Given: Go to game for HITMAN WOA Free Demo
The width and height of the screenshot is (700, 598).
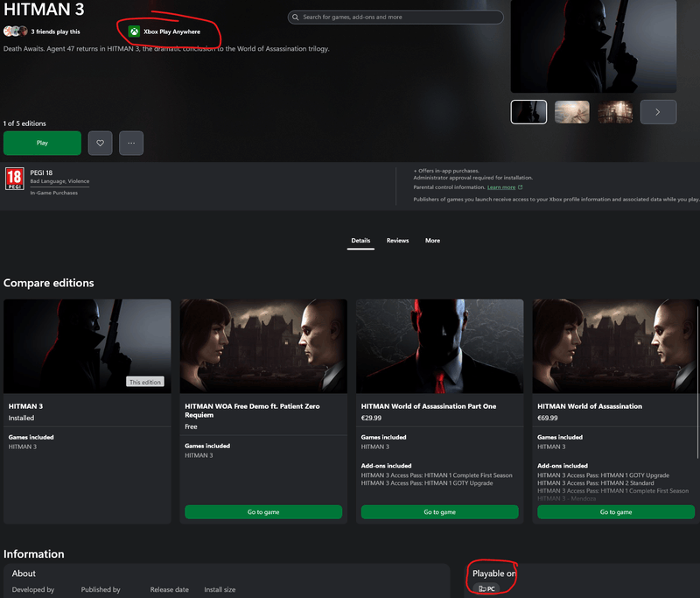Looking at the screenshot, I should 263,512.
